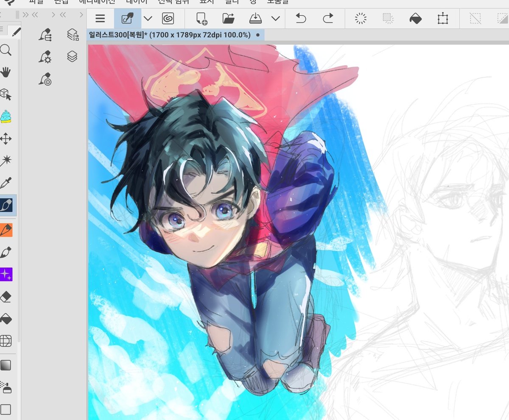Save the illustration with the Save icon
This screenshot has width=509, height=420.
coord(256,19)
